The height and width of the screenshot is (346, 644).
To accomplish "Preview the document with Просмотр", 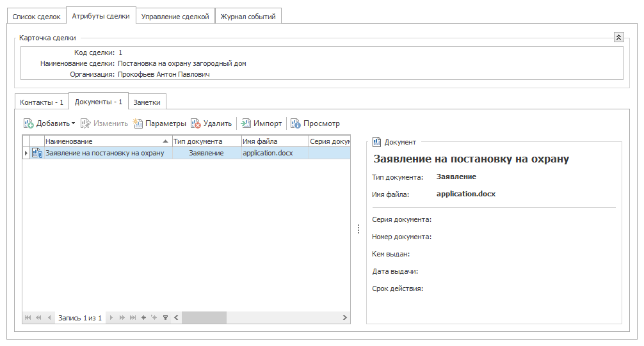I will pyautogui.click(x=316, y=123).
